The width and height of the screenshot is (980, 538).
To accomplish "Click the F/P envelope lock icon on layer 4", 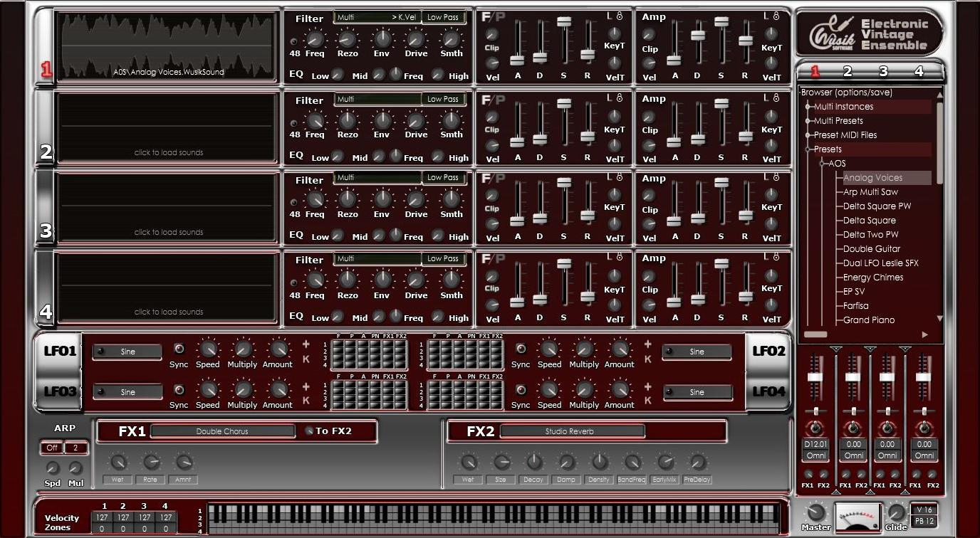I will click(x=619, y=257).
